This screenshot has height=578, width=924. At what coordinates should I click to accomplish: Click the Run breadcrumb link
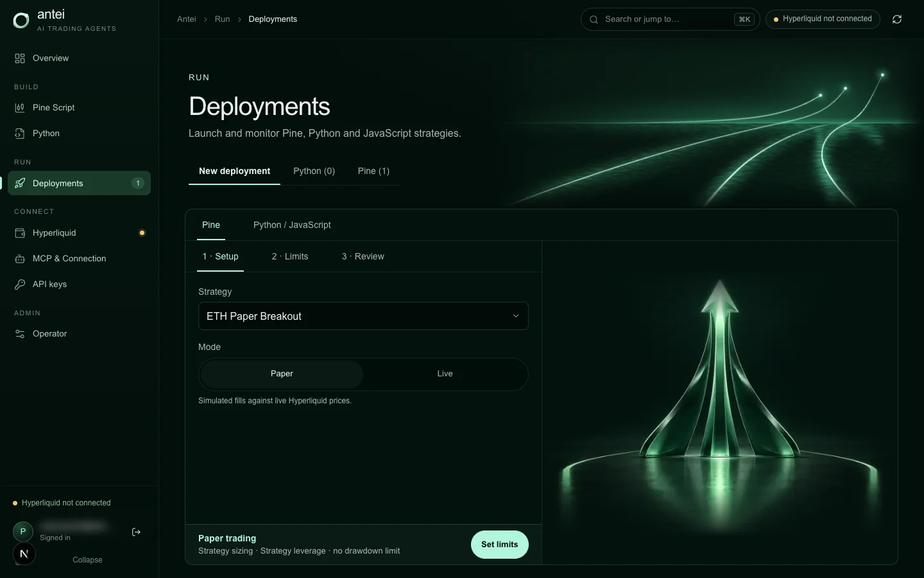(222, 19)
